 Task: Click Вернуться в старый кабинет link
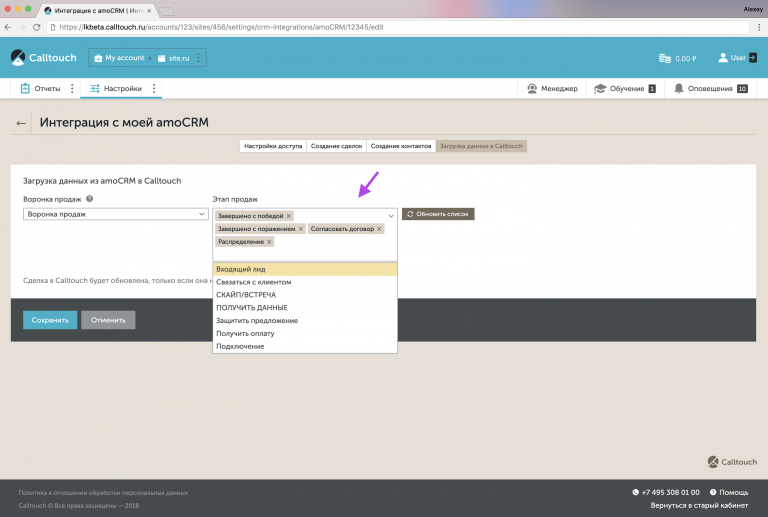coord(699,505)
